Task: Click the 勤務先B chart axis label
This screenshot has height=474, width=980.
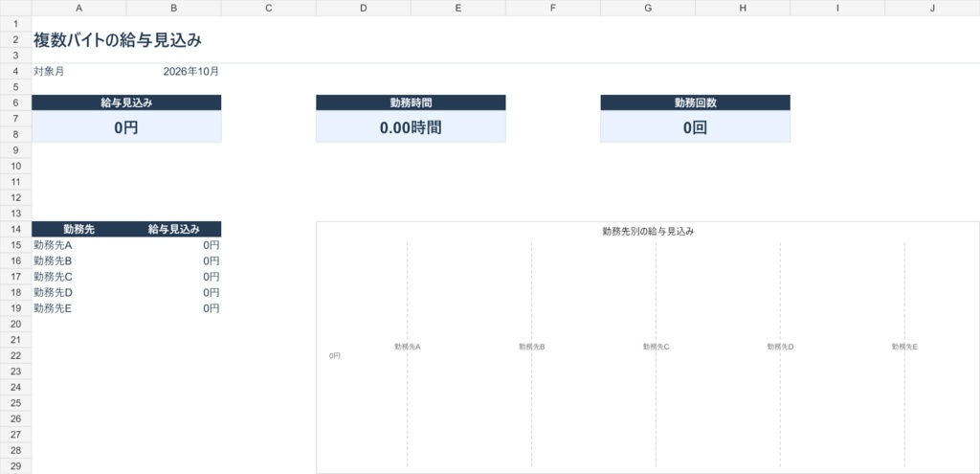Action: click(x=532, y=347)
